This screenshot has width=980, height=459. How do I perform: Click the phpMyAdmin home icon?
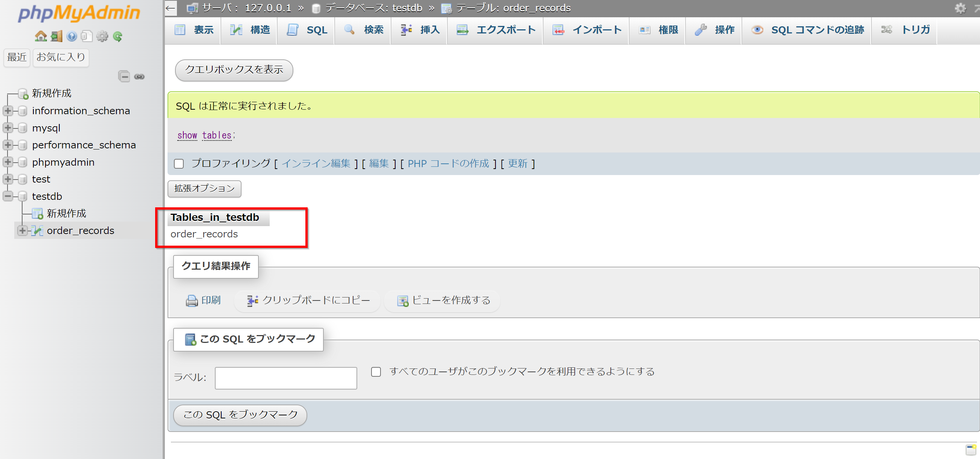(x=41, y=36)
